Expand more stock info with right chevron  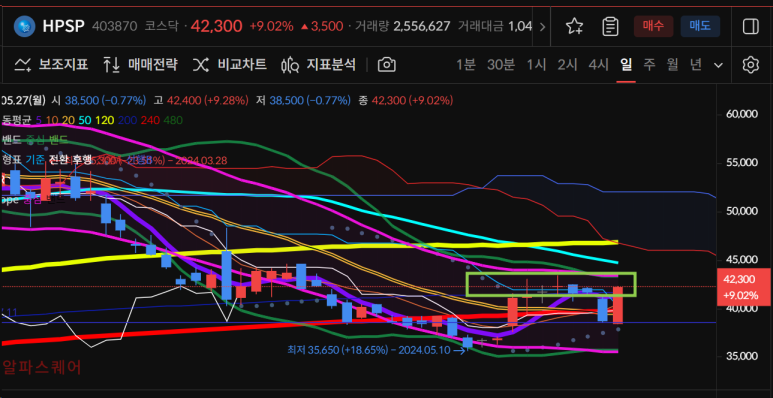(542, 27)
